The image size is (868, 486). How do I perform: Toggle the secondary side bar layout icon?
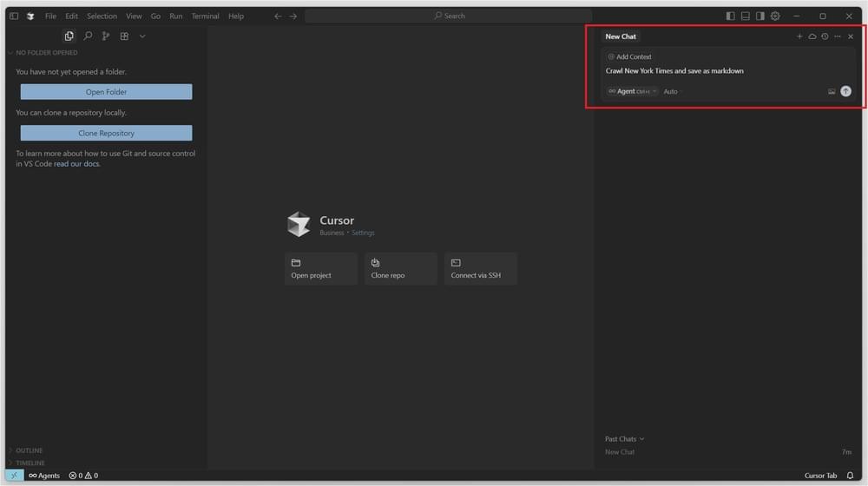coord(760,16)
